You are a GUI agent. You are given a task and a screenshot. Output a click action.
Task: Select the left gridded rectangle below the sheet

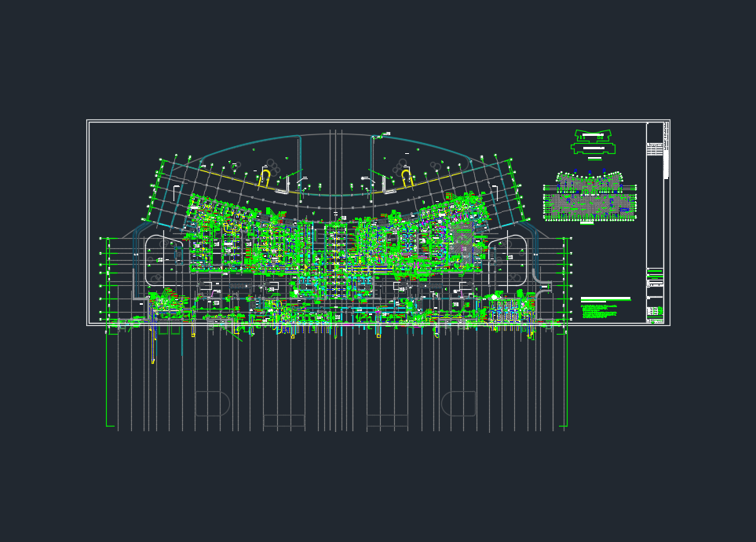[x=283, y=421]
